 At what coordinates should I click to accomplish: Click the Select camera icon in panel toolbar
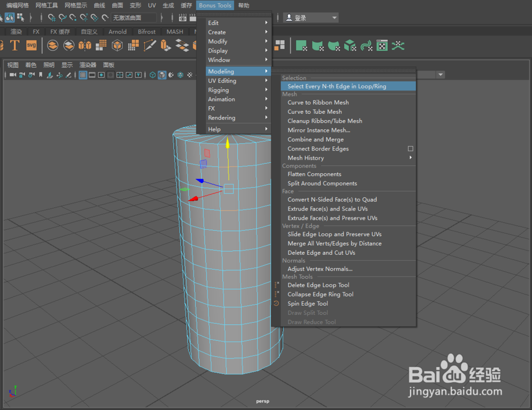tap(13, 75)
